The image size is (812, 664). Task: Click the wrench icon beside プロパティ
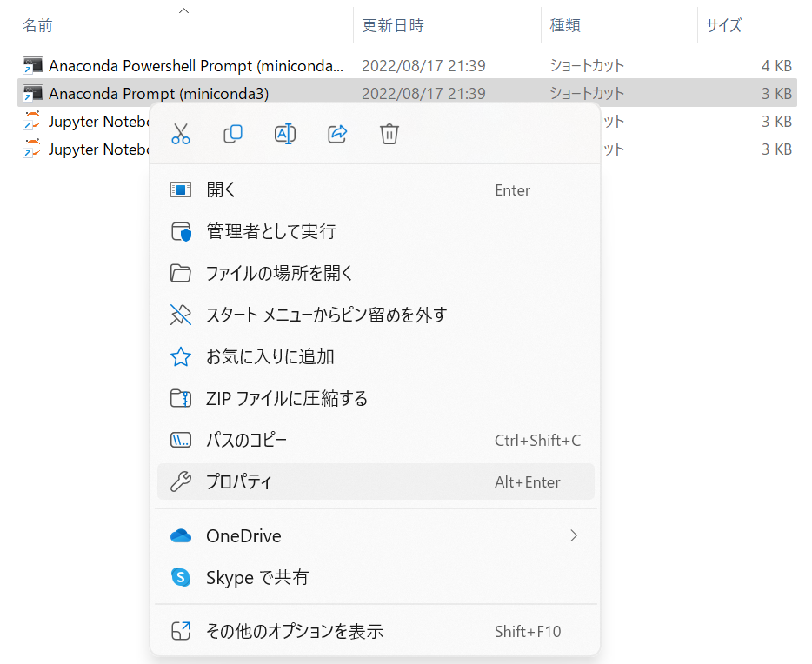tap(181, 481)
